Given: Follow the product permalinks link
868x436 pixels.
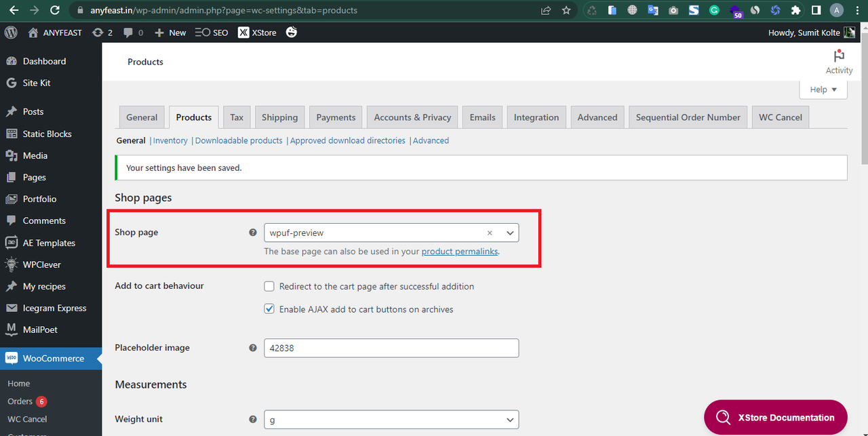Looking at the screenshot, I should (x=460, y=251).
